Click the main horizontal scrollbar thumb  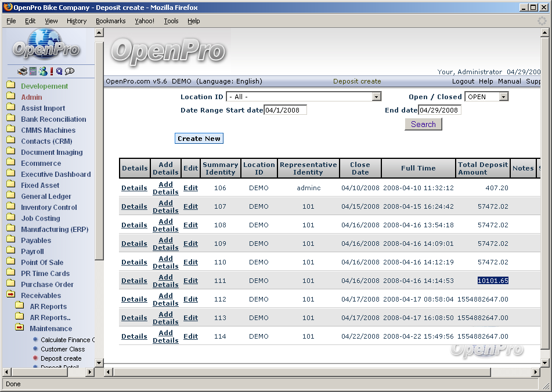[x=302, y=372]
